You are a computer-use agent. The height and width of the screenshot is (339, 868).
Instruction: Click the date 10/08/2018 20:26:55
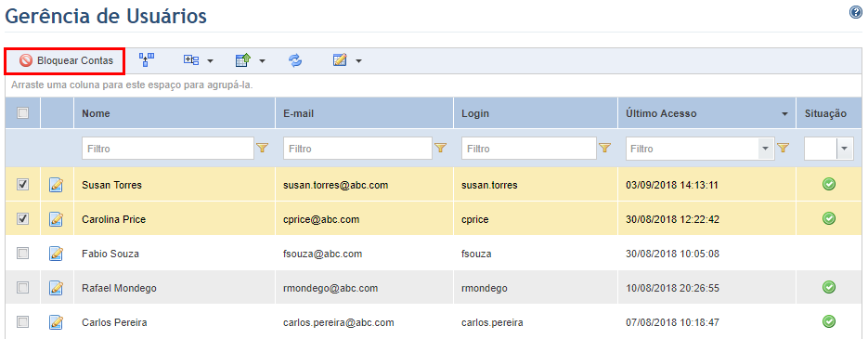click(x=672, y=288)
